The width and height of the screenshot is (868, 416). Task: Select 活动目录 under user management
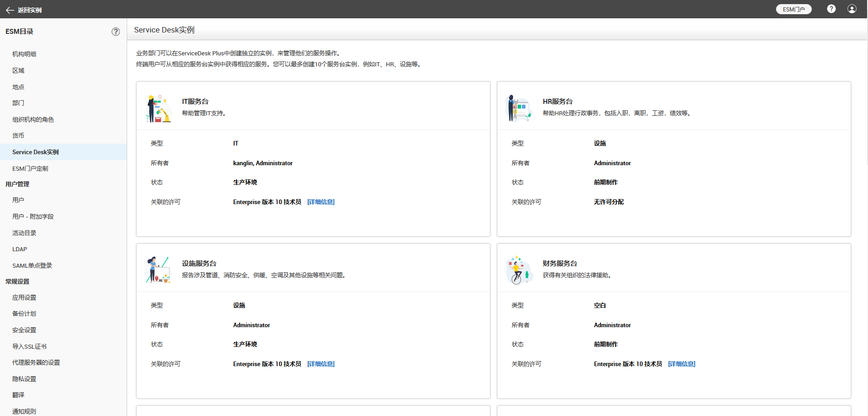coord(24,233)
